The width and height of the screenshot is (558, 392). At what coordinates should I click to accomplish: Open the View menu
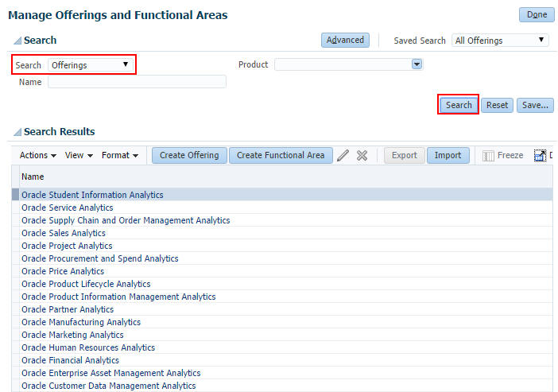click(79, 156)
